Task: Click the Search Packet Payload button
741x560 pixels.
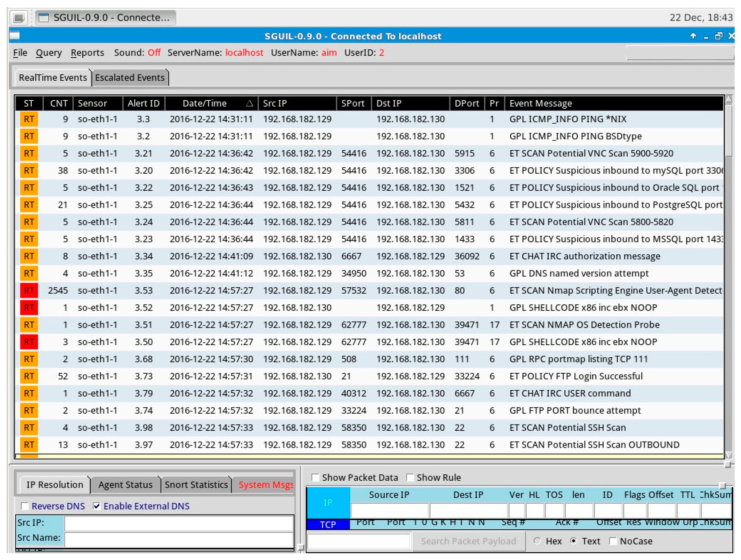Action: coord(468,541)
